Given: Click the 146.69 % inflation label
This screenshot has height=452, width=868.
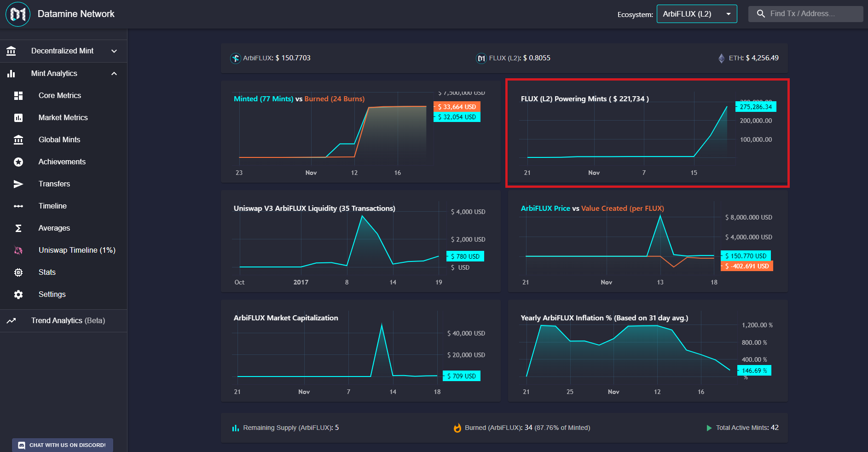Looking at the screenshot, I should (754, 371).
